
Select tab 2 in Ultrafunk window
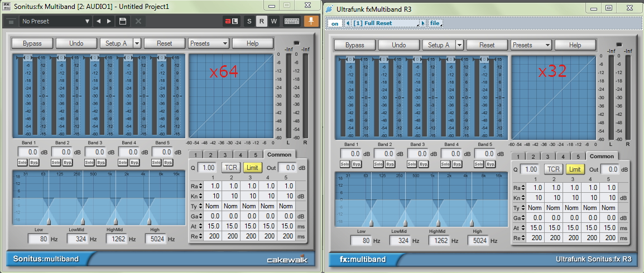pos(533,157)
